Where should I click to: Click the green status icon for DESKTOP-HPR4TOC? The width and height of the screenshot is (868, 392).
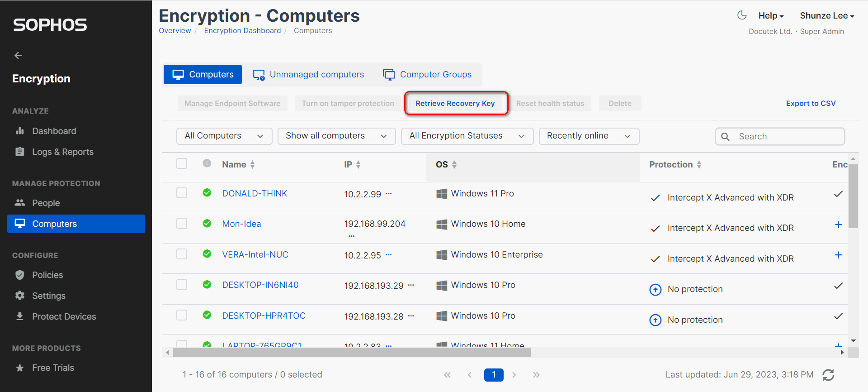pos(207,315)
